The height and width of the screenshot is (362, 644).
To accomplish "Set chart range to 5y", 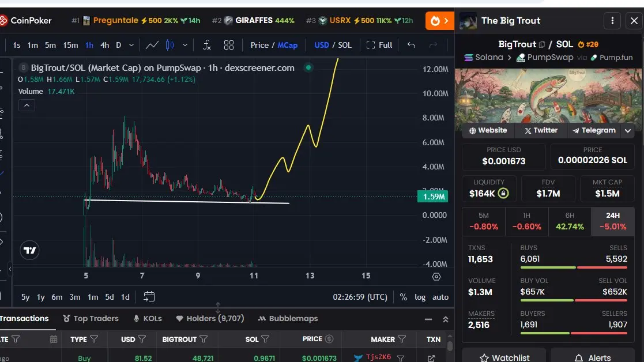I will (x=25, y=297).
